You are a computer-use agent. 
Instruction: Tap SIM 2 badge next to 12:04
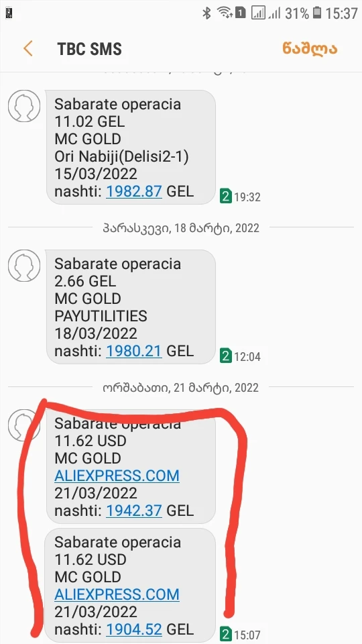click(226, 356)
